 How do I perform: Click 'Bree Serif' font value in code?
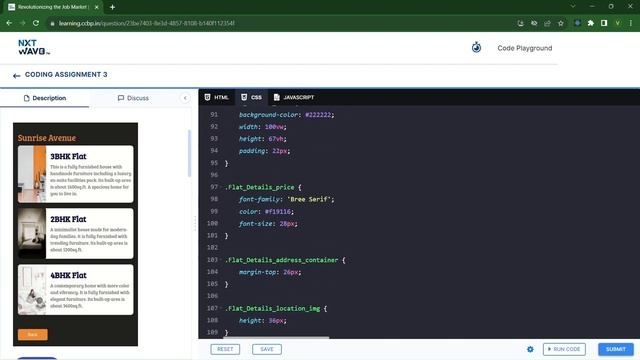[309, 199]
